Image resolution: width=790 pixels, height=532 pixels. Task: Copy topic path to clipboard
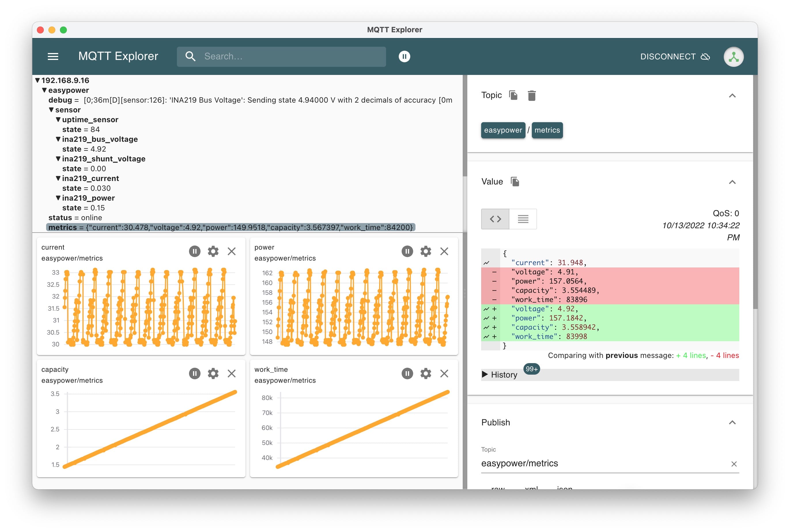(513, 95)
